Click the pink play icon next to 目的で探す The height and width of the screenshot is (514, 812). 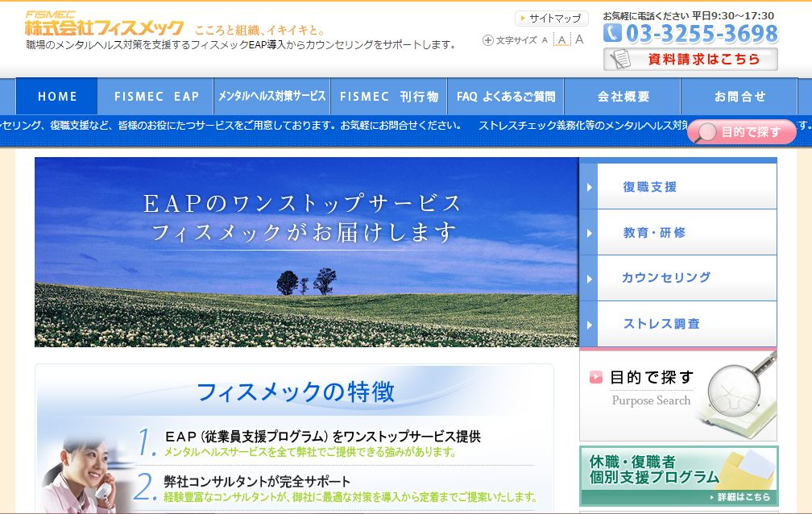[x=596, y=377]
